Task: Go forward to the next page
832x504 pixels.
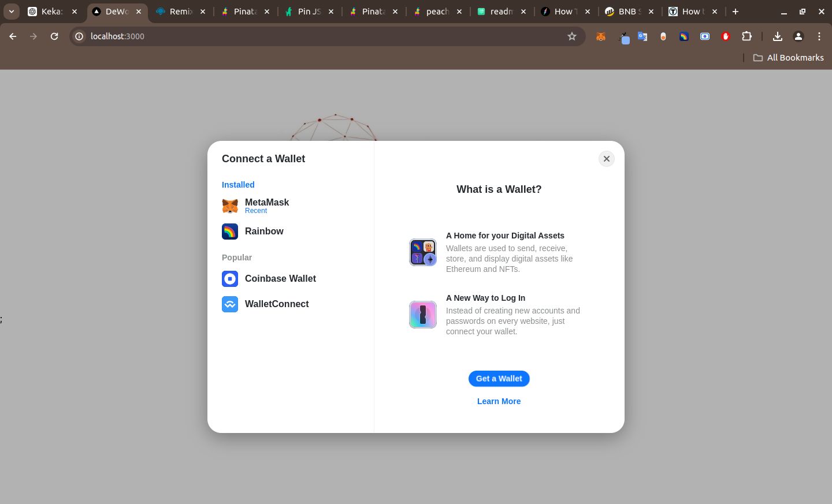Action: (34, 36)
